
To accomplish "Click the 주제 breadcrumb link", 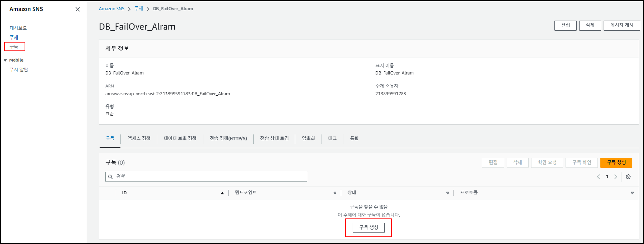I will 139,9.
